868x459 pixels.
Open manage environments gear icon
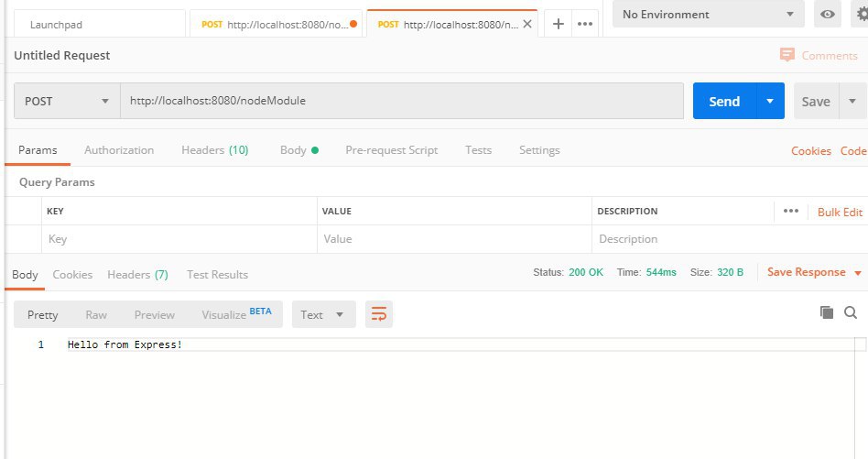click(862, 15)
